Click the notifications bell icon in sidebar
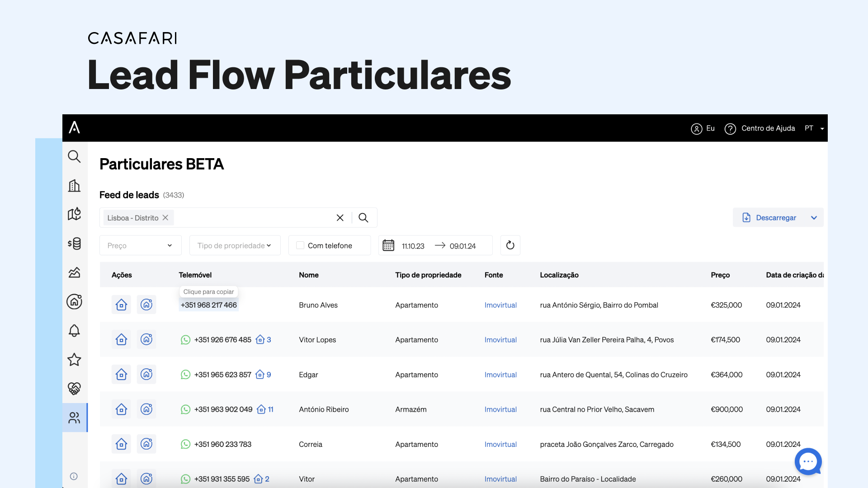This screenshot has height=488, width=868. pos(75,330)
